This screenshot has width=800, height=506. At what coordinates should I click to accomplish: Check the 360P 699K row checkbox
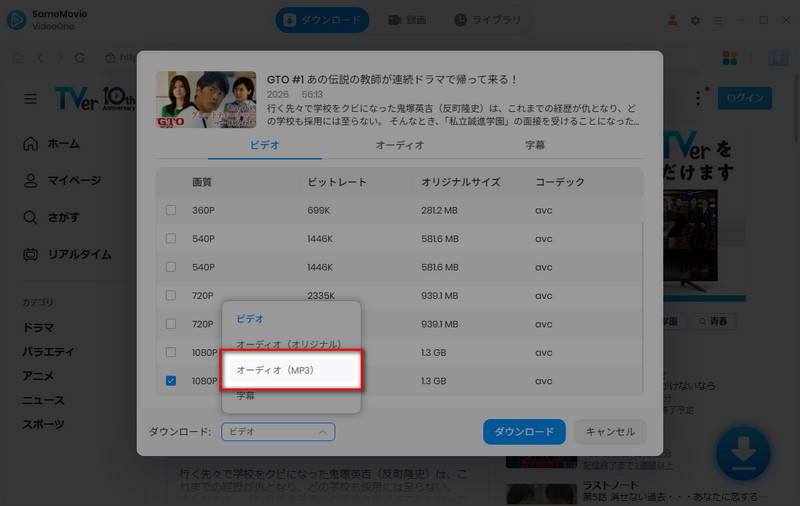[171, 210]
